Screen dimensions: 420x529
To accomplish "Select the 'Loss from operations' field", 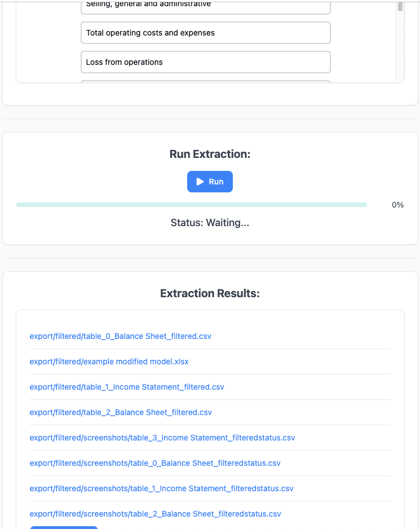I will (x=205, y=61).
